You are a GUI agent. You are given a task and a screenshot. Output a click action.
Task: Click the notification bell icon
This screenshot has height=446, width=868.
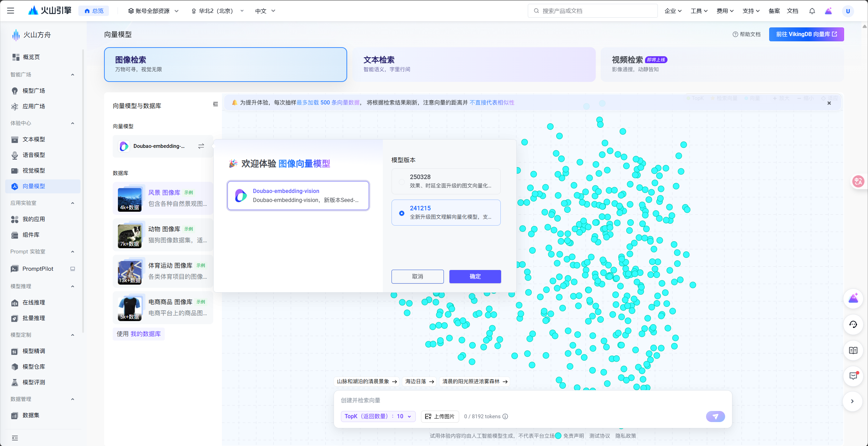click(x=812, y=11)
